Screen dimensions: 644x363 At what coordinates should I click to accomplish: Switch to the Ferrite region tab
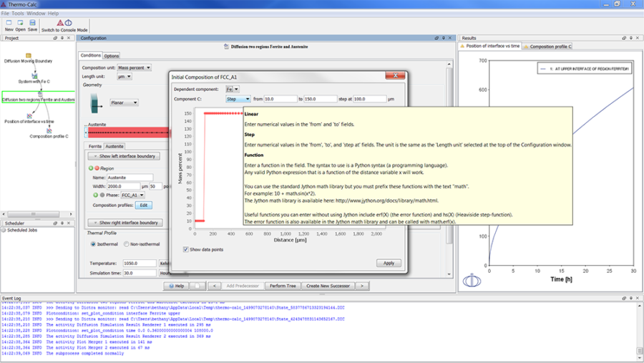[95, 146]
